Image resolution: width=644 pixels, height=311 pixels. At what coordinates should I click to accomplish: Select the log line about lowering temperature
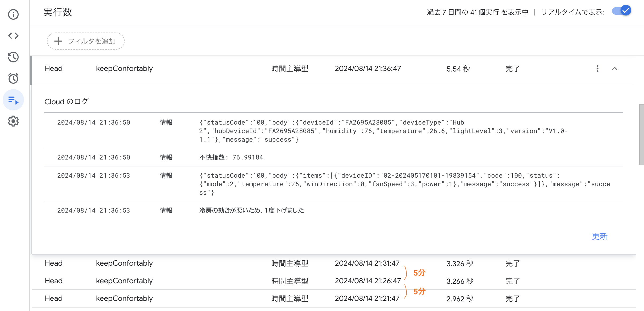[251, 210]
